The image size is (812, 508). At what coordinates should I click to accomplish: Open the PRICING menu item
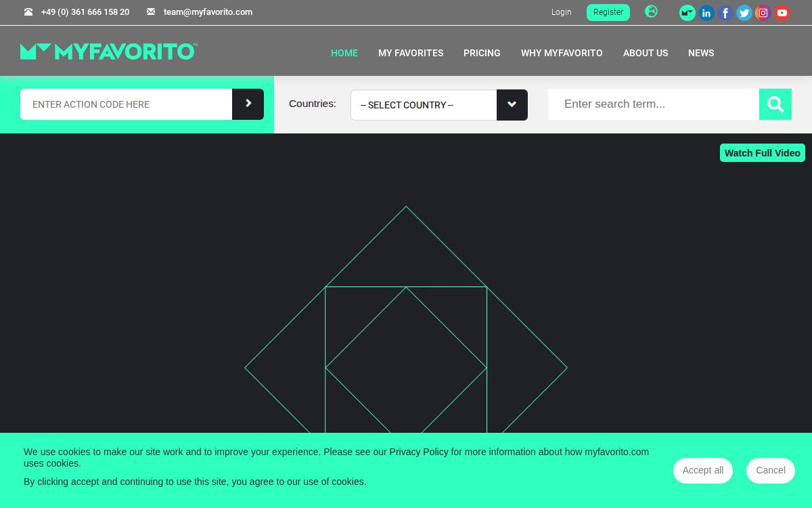[x=482, y=53]
